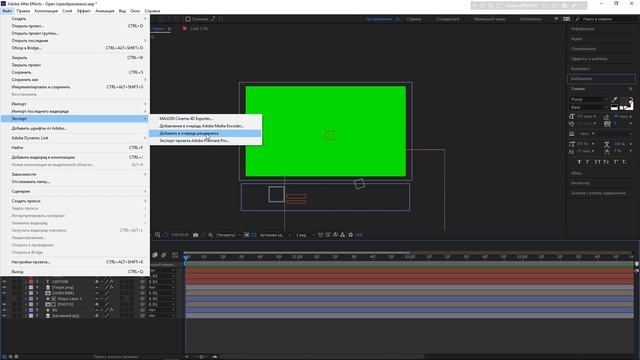Choose Сохранить (CTRL+S) in File menu

point(75,72)
